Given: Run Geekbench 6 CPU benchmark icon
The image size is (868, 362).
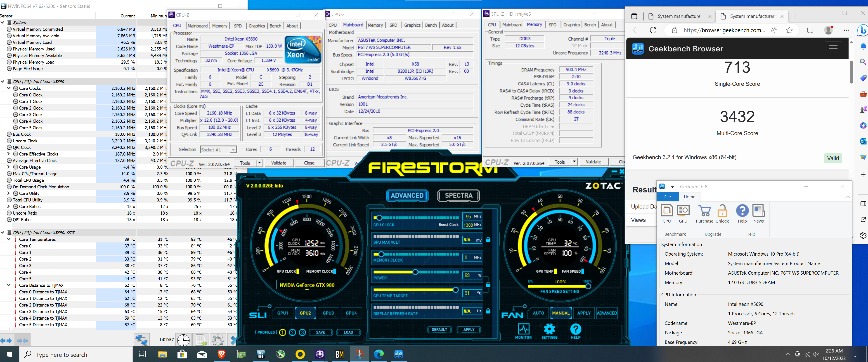Looking at the screenshot, I should tap(667, 213).
